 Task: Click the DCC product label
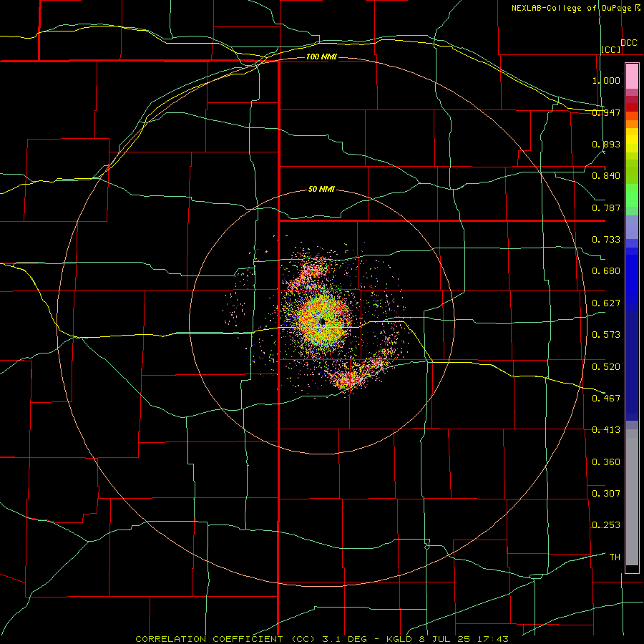coord(628,43)
